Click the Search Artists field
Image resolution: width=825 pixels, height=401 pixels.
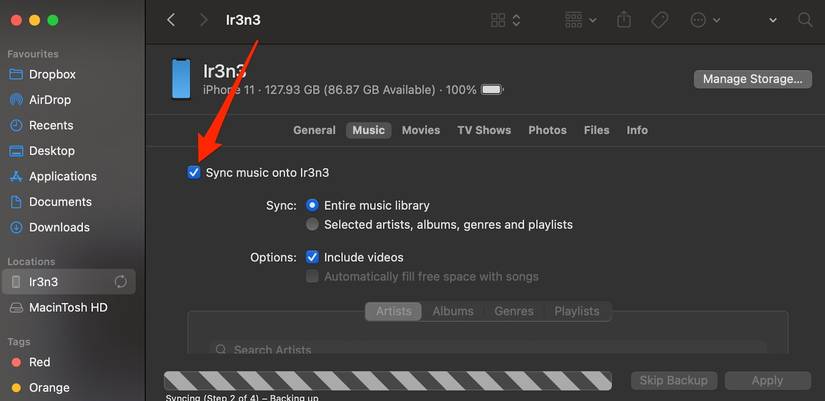pos(488,349)
